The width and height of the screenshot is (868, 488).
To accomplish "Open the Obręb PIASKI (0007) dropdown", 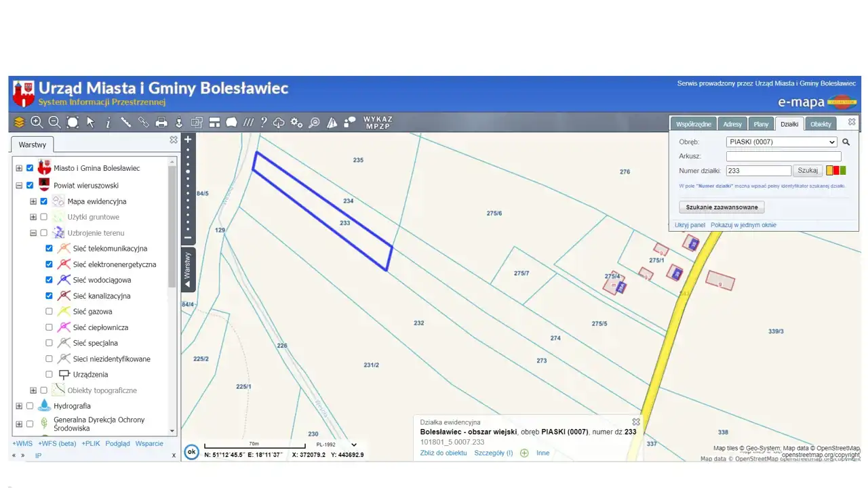I will (x=781, y=142).
